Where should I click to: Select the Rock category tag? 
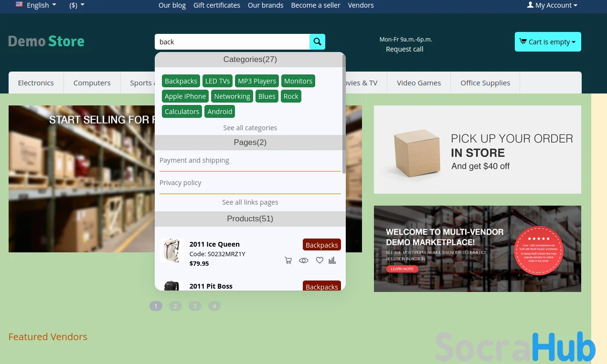291,96
